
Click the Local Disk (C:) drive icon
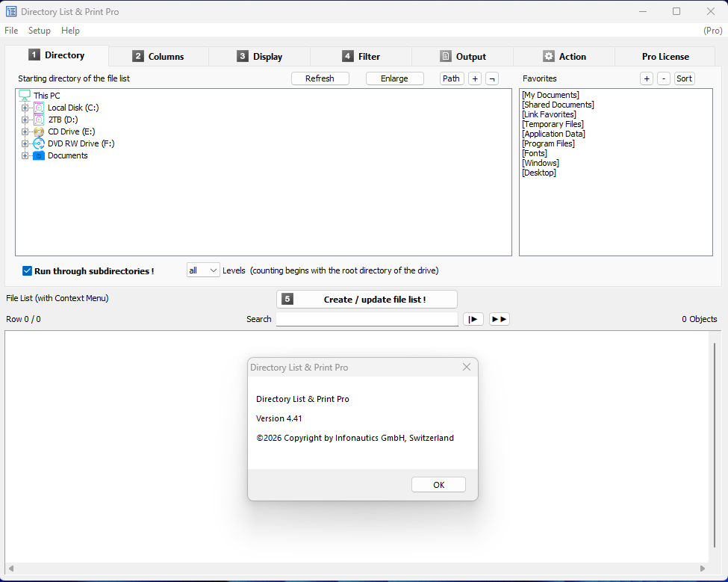(39, 108)
